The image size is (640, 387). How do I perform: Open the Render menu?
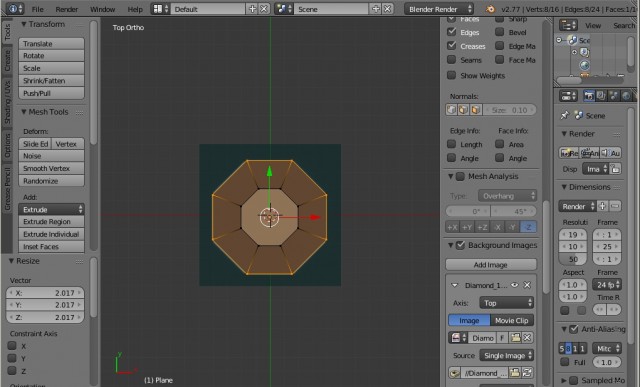click(67, 9)
